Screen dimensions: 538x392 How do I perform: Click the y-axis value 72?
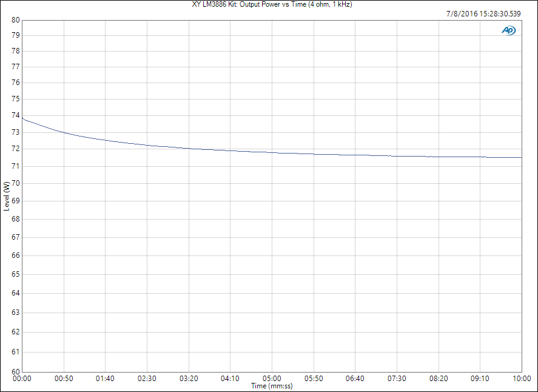pos(15,149)
